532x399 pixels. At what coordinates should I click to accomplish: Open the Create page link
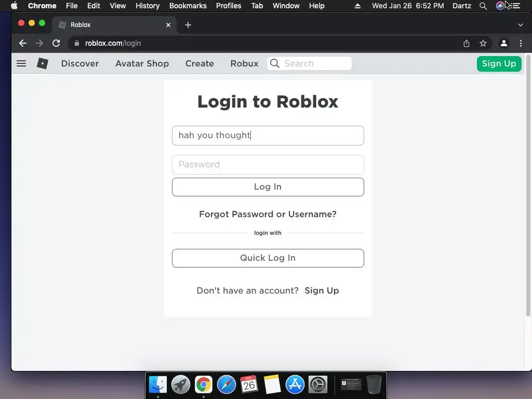[x=199, y=63]
